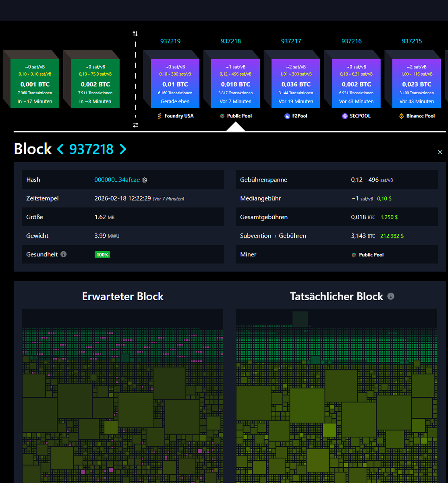Copy the block hash via clipboard icon
448x483 pixels.
145,180
